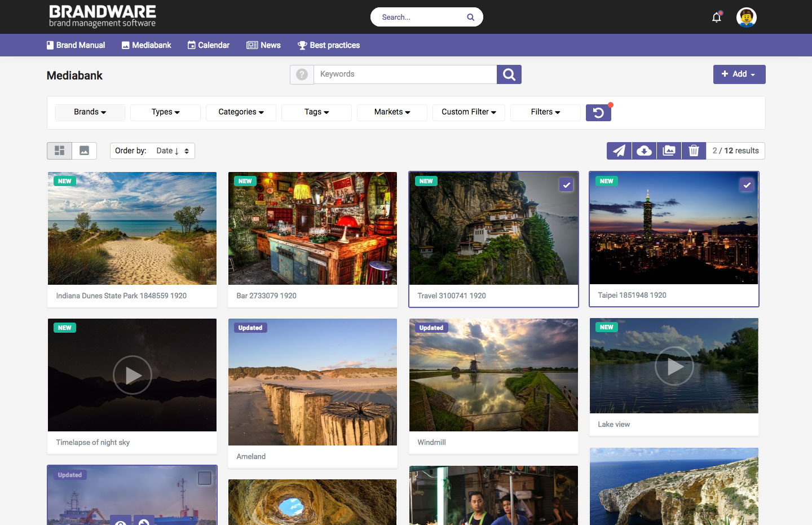Reset all filters with the undo button

[598, 113]
